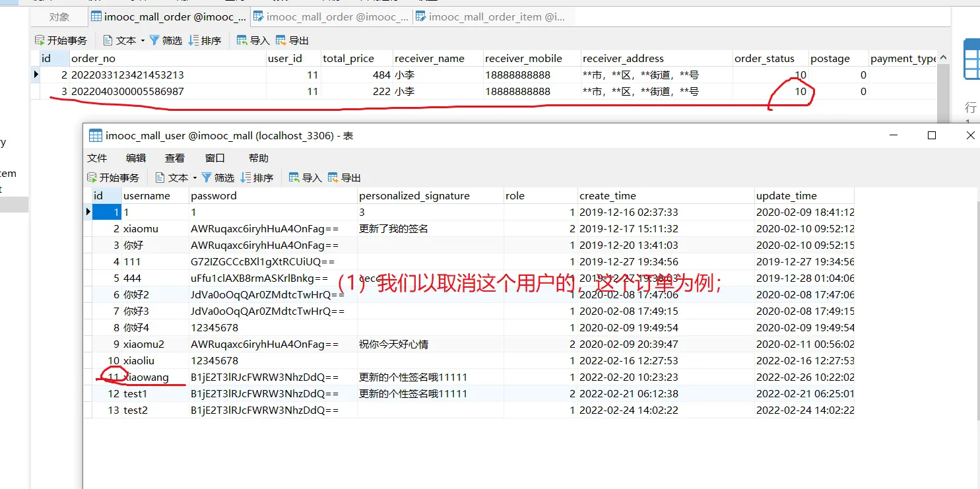Click the update_time column header
This screenshot has width=980, height=489.
804,195
